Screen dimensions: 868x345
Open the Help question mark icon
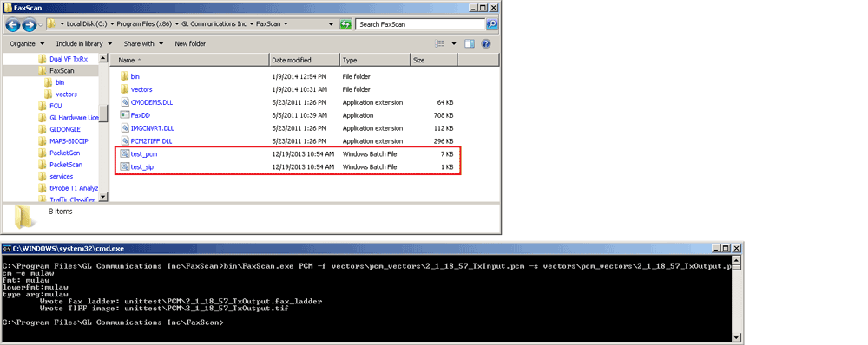click(485, 43)
